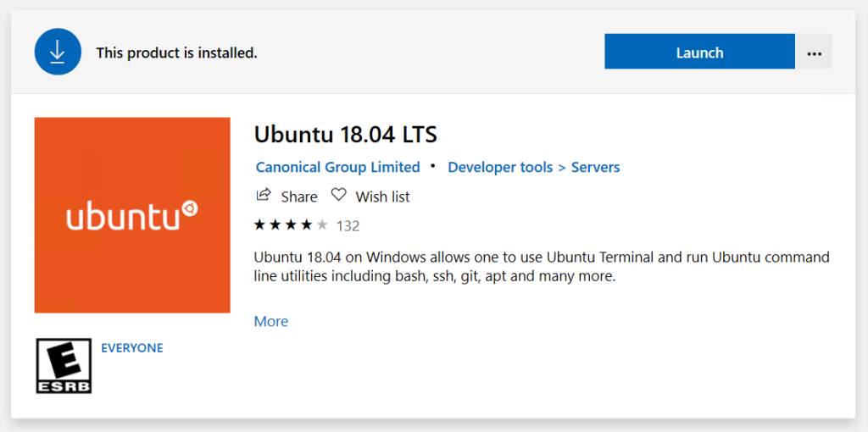Click the orange Ubuntu logo tile
Viewport: 868px width, 432px height.
click(x=132, y=215)
